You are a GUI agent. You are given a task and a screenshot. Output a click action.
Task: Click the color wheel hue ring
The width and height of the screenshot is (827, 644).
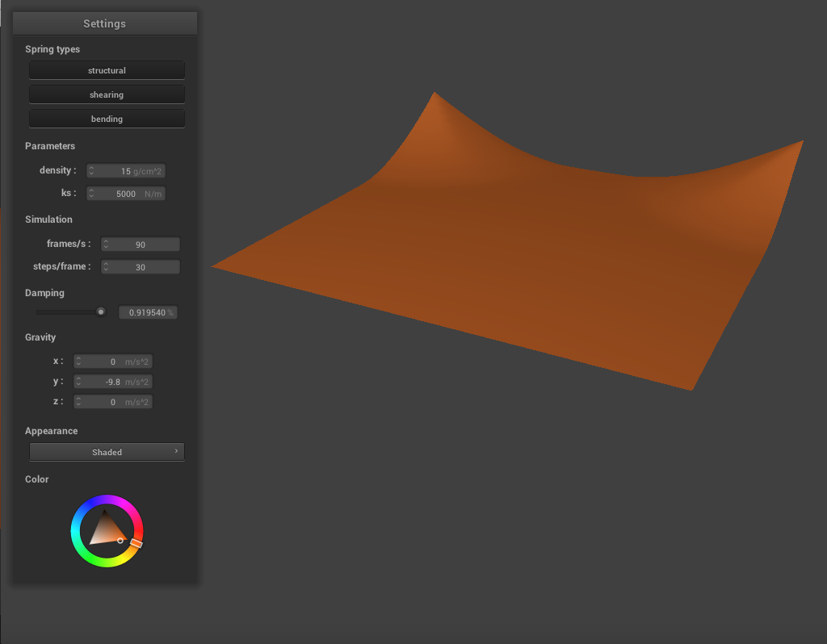[x=107, y=500]
